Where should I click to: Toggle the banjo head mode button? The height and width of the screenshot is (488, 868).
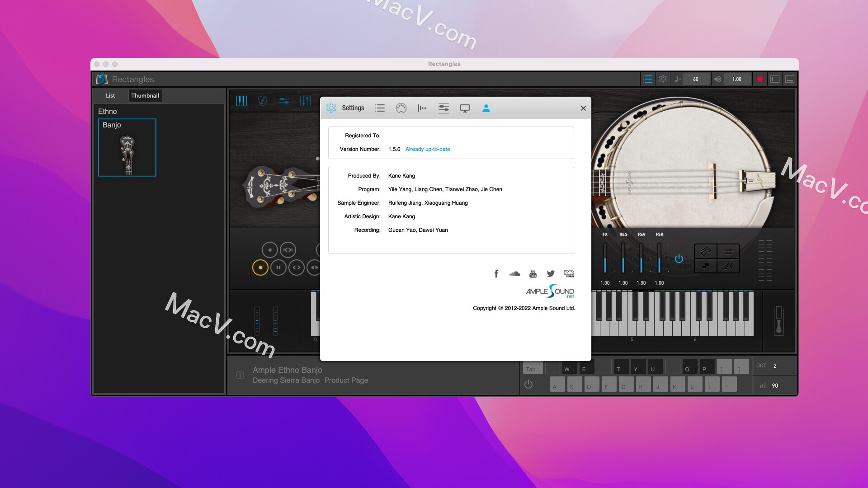pyautogui.click(x=706, y=251)
